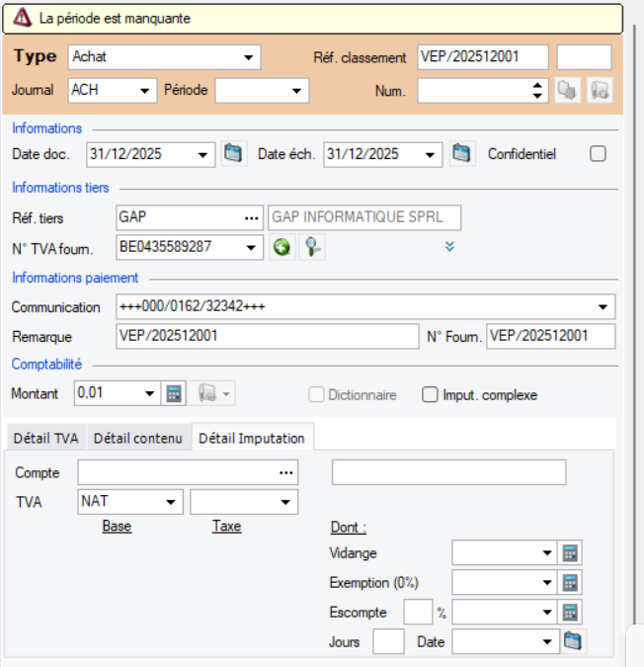The width and height of the screenshot is (644, 667).
Task: Expand more tiers info with double chevron
Action: [449, 247]
